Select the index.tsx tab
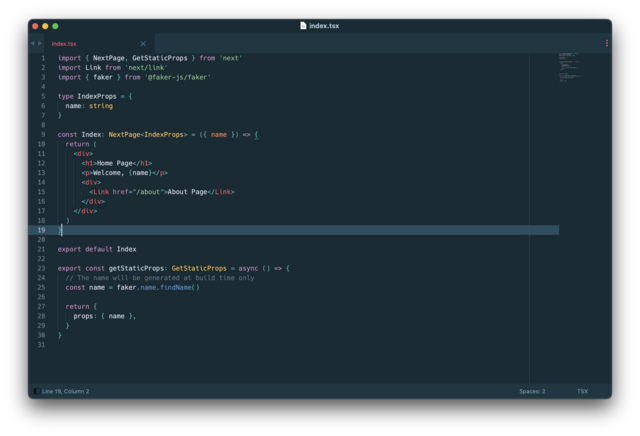 point(98,44)
